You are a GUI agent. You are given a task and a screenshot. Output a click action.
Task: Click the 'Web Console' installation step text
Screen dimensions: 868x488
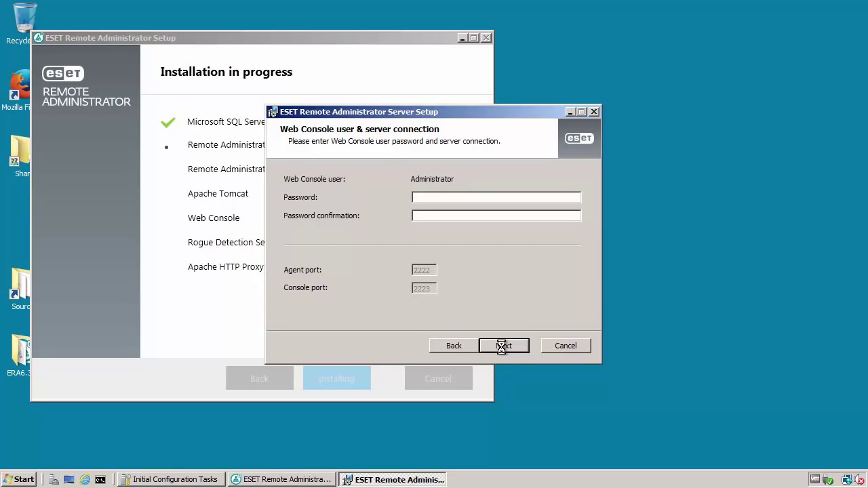point(214,218)
